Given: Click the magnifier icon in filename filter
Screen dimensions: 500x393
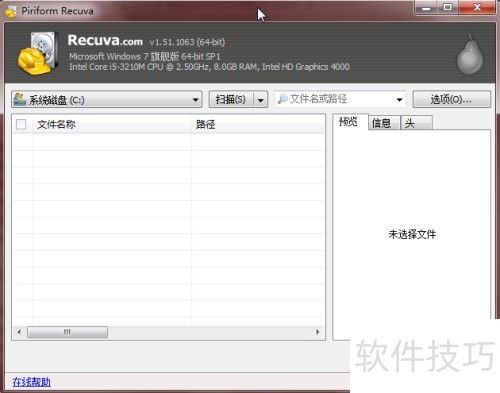Looking at the screenshot, I should (x=283, y=99).
